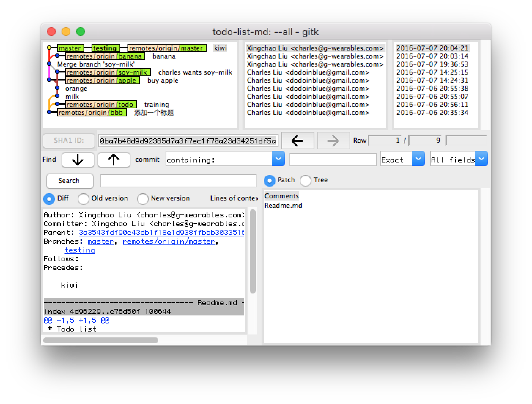Image resolution: width=532 pixels, height=404 pixels.
Task: Select the Patch radio button
Action: click(x=269, y=180)
